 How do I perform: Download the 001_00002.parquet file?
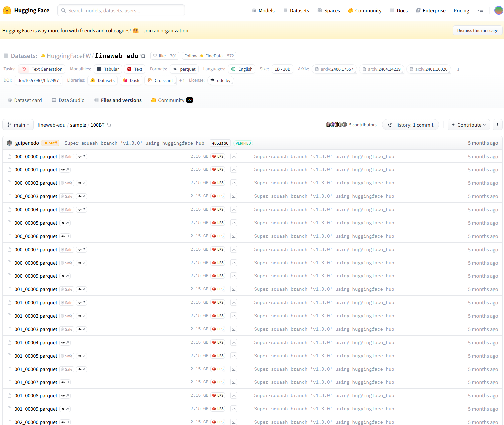[234, 316]
